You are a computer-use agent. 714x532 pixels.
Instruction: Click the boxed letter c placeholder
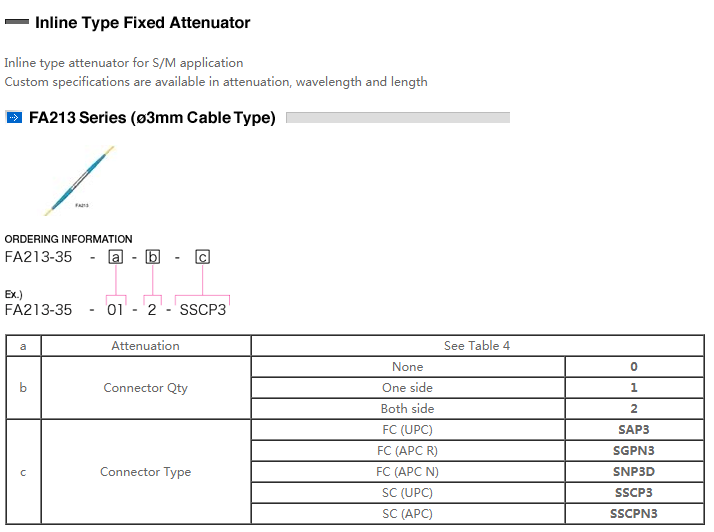[203, 258]
